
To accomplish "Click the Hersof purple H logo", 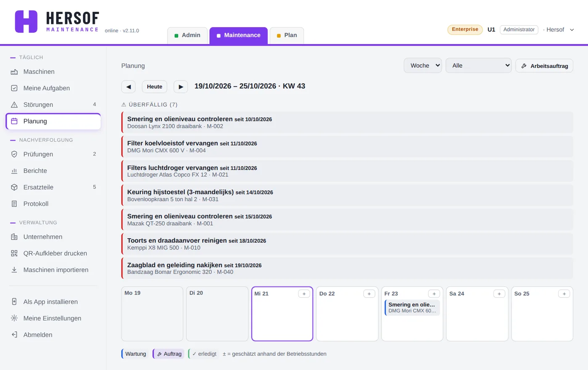I will (x=26, y=21).
